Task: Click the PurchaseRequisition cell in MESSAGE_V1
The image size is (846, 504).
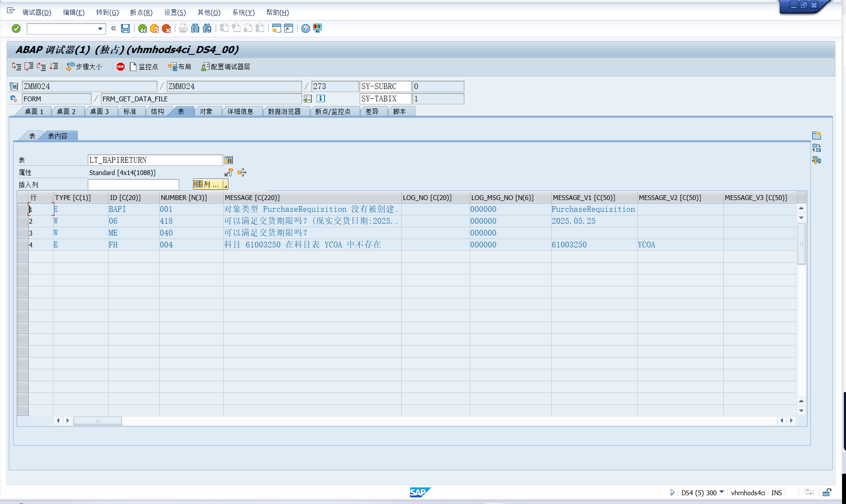Action: pyautogui.click(x=594, y=209)
